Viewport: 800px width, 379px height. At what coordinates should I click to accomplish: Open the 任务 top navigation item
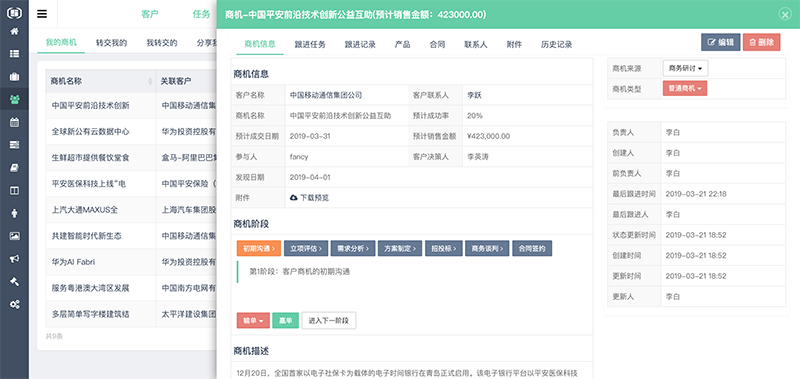tap(201, 14)
